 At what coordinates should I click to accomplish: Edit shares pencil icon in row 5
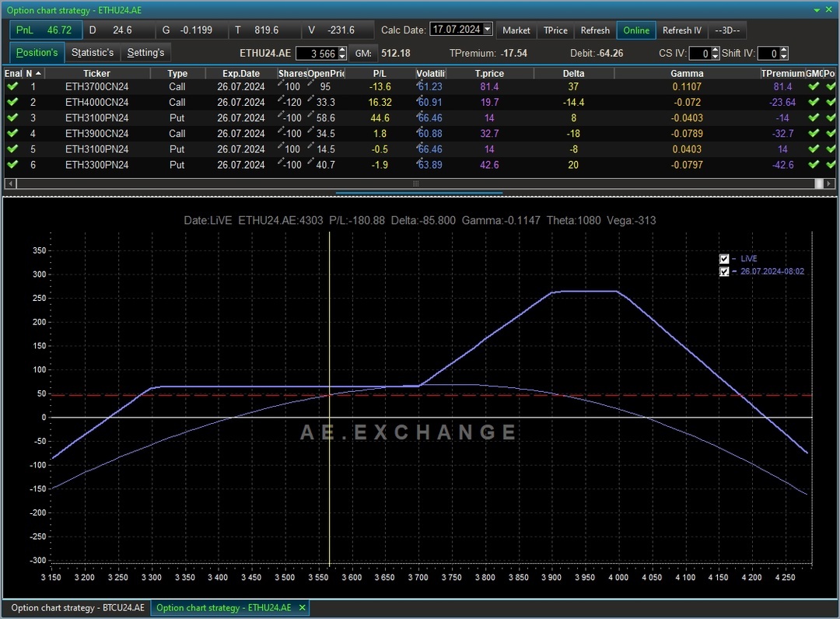[x=281, y=146]
